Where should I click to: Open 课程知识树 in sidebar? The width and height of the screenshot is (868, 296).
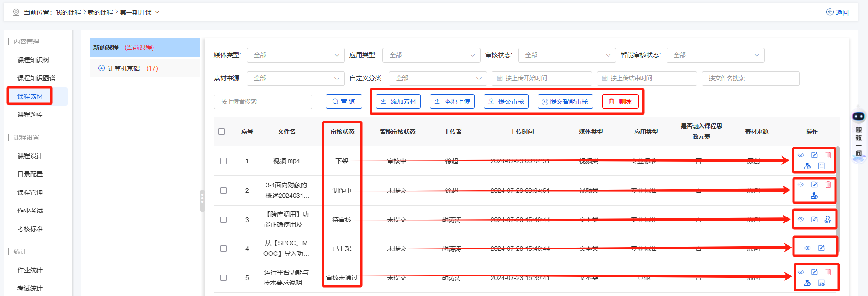33,60
